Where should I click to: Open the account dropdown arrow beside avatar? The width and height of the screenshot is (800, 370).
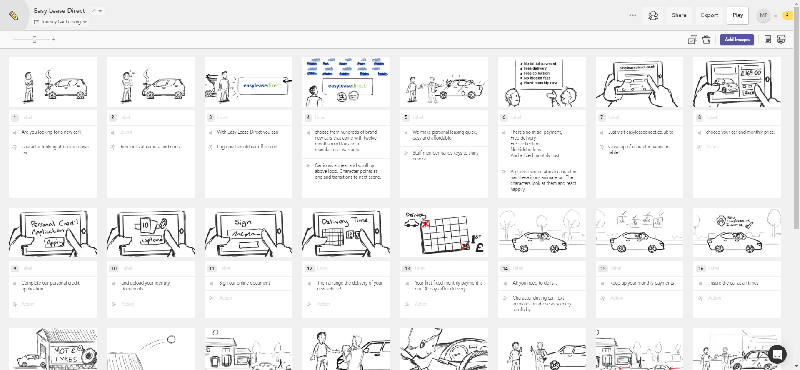point(776,16)
